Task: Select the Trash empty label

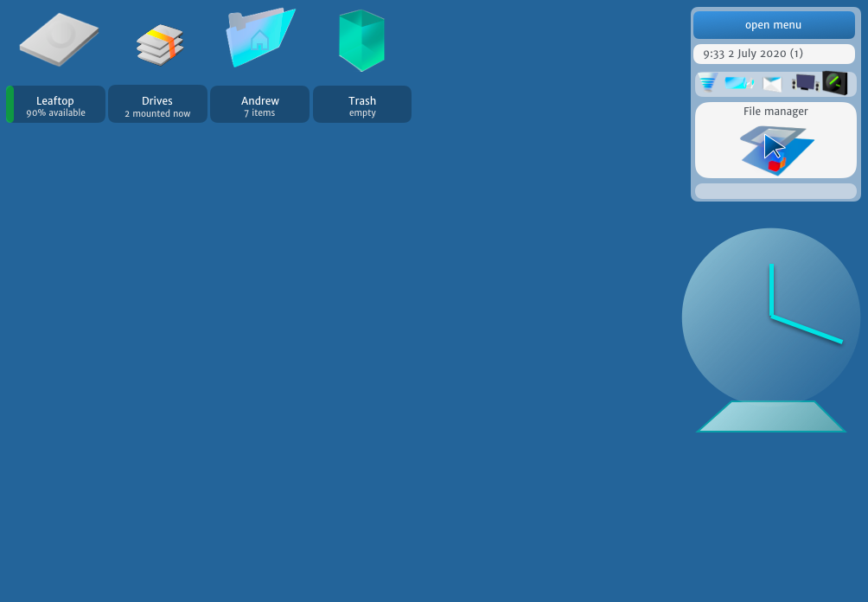Action: (362, 104)
